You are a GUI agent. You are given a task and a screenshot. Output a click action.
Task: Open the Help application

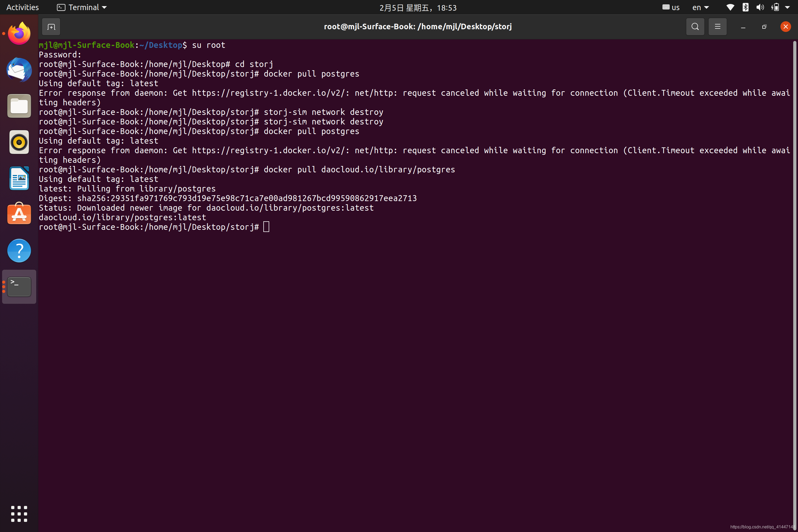19,250
